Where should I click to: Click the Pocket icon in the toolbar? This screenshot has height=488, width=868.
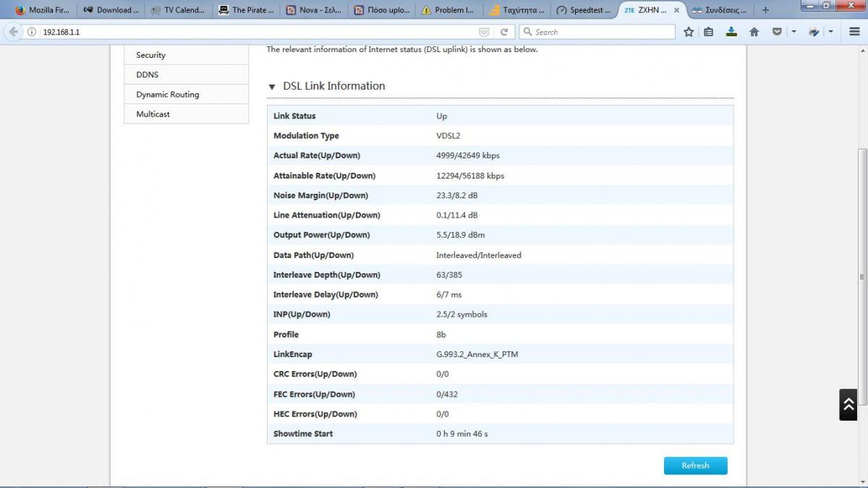click(x=777, y=32)
